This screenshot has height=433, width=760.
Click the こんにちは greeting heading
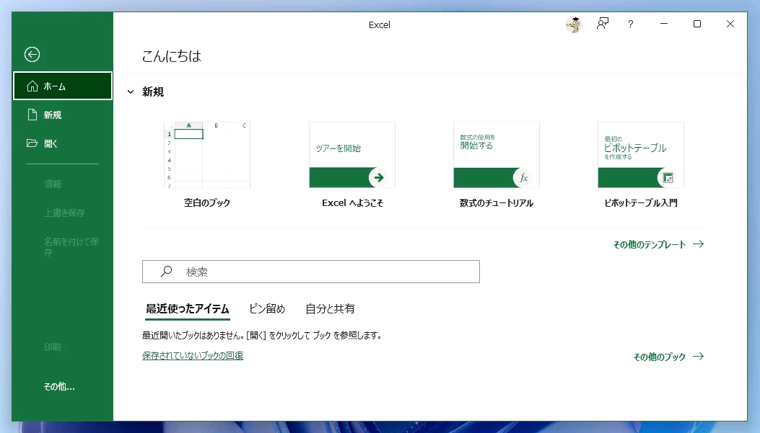click(x=172, y=56)
